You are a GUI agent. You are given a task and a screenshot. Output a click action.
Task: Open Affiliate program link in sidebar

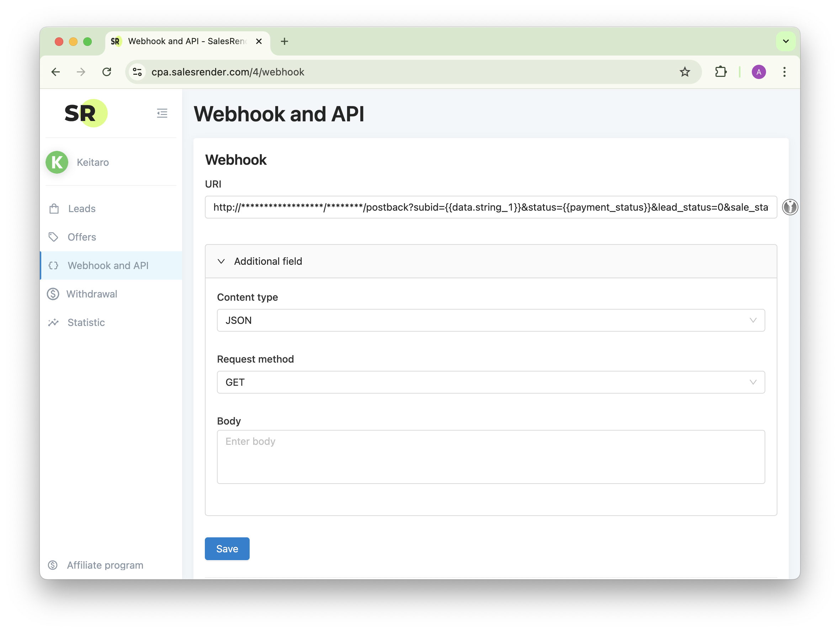105,565
